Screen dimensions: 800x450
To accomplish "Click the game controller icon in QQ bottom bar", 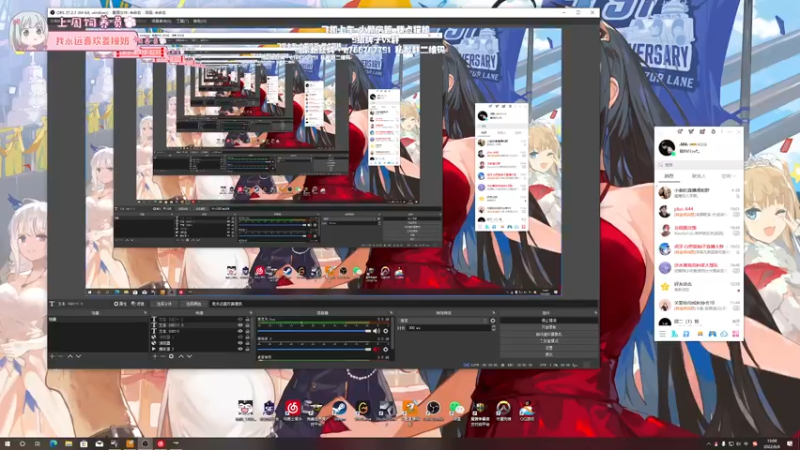I will point(713,334).
